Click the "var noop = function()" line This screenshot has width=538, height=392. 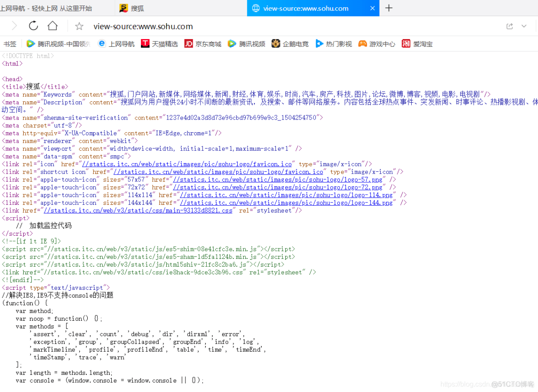(x=59, y=318)
